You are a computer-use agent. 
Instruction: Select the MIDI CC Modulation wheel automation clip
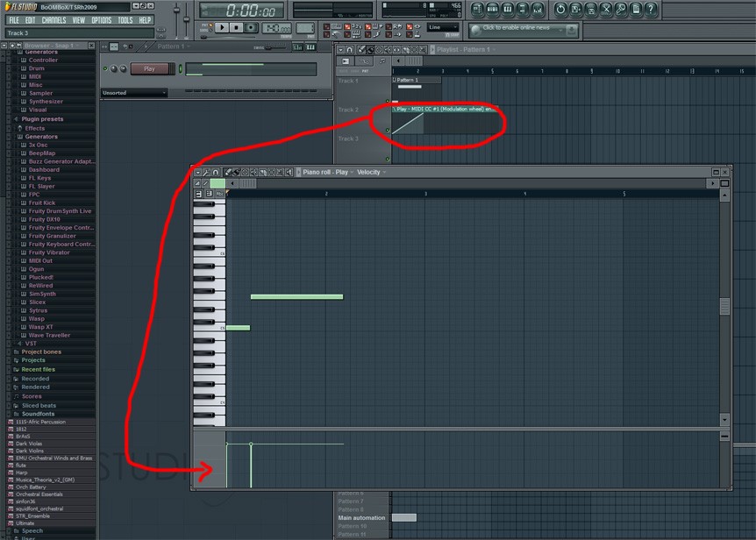(445, 119)
